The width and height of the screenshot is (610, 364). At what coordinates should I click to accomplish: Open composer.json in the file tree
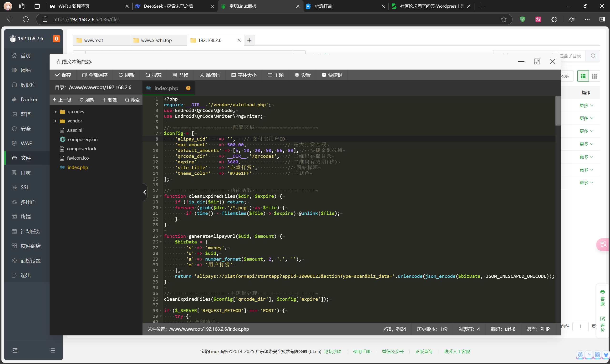(x=82, y=139)
